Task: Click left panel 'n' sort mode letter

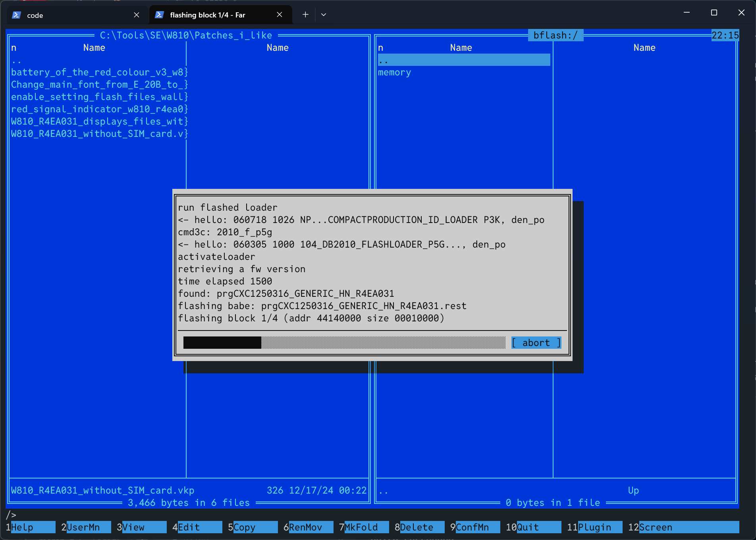Action: pyautogui.click(x=13, y=48)
